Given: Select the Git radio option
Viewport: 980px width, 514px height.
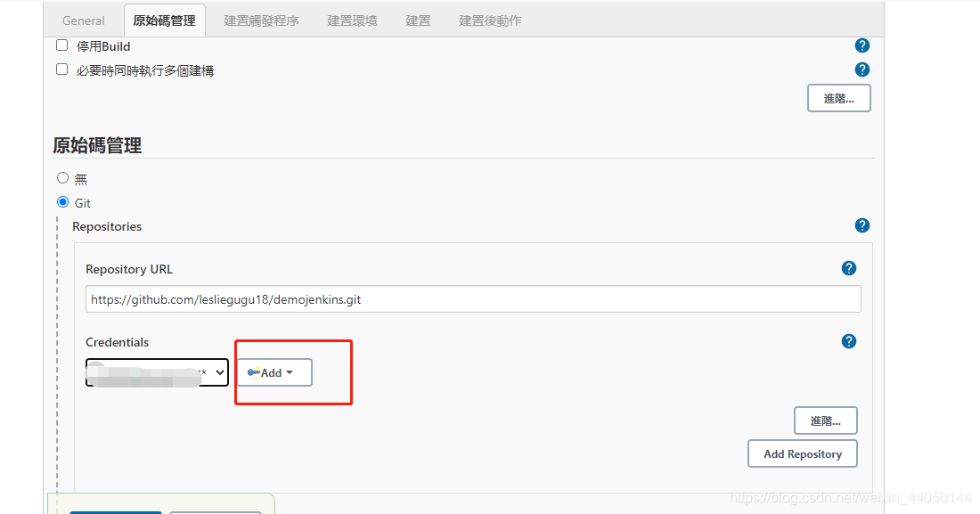Looking at the screenshot, I should [62, 202].
